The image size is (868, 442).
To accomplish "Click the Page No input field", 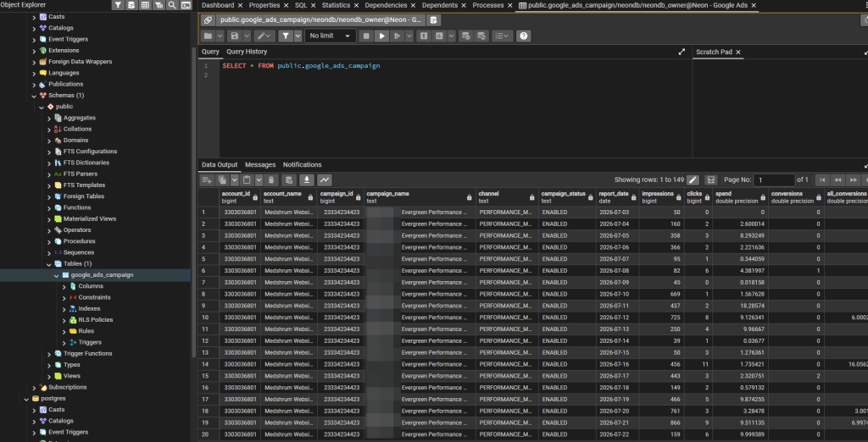I will (774, 180).
